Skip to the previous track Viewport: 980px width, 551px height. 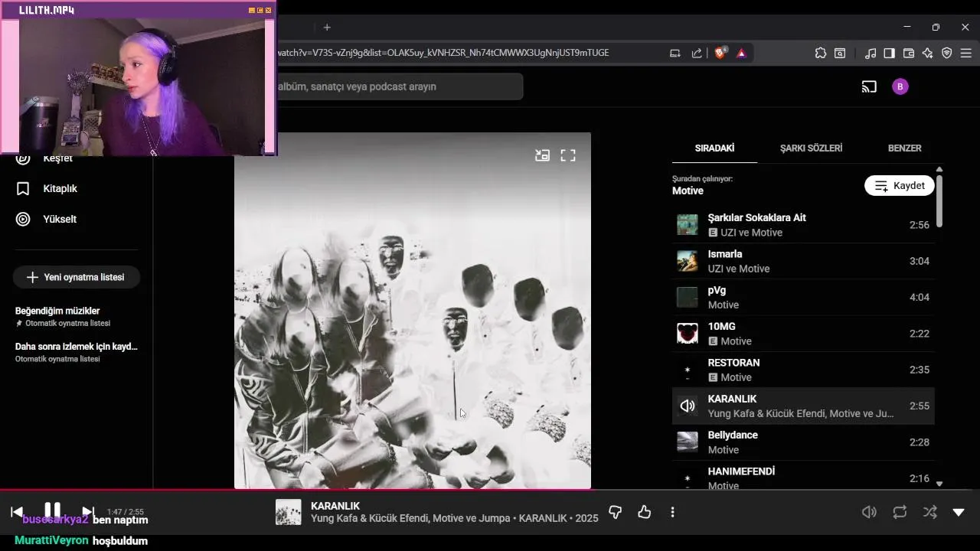[16, 512]
